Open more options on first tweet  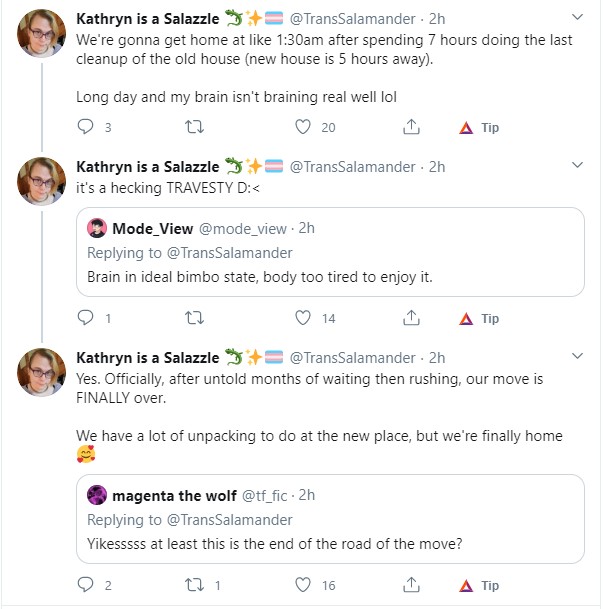[577, 17]
